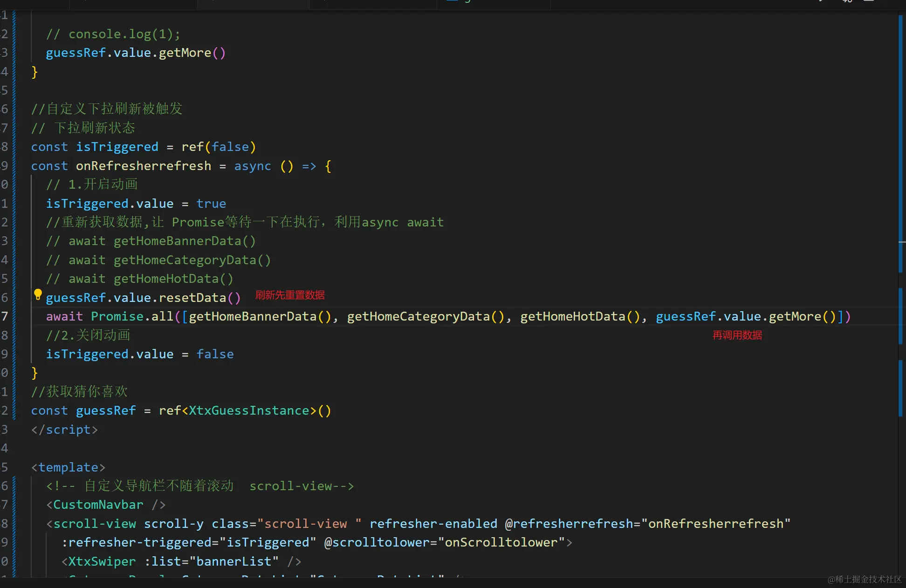
Task: Click the comment '//获取猜你喜欢'
Action: click(79, 392)
